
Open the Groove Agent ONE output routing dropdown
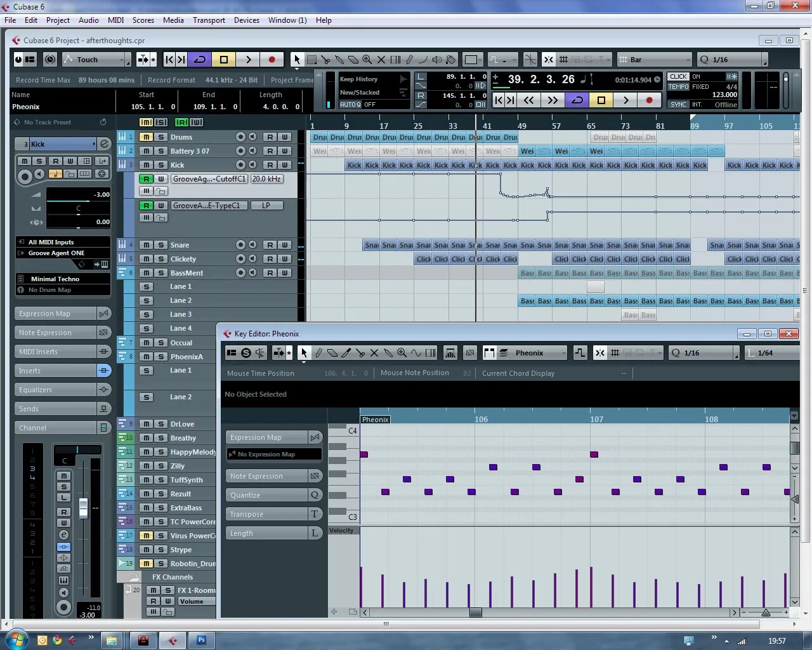point(63,253)
